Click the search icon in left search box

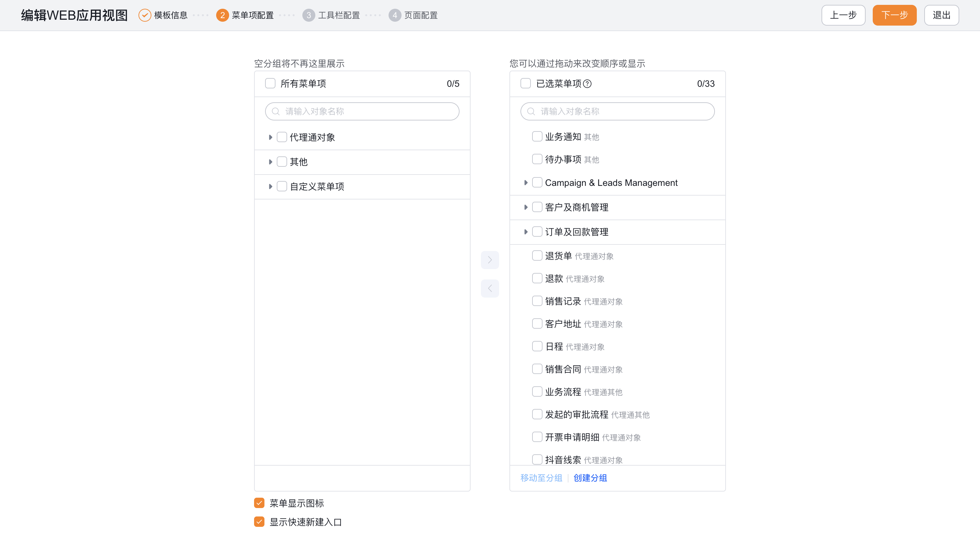tap(276, 111)
